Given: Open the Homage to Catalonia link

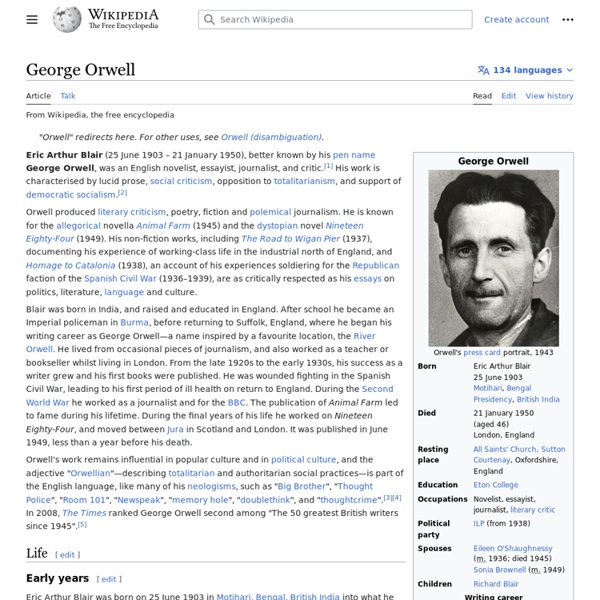Looking at the screenshot, I should (70, 266).
